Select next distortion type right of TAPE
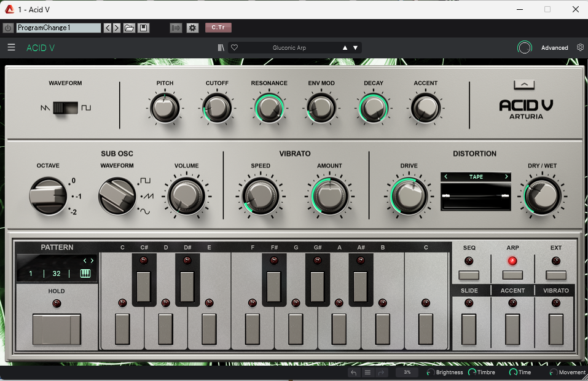Viewport: 588px width, 381px height. [x=506, y=176]
